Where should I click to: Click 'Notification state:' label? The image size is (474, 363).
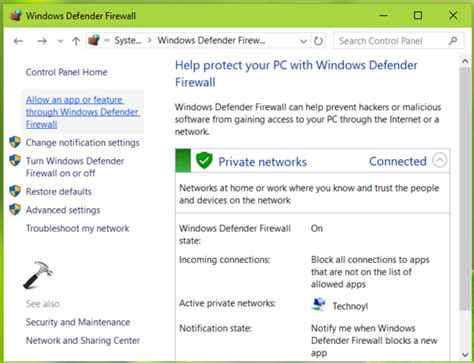point(215,328)
